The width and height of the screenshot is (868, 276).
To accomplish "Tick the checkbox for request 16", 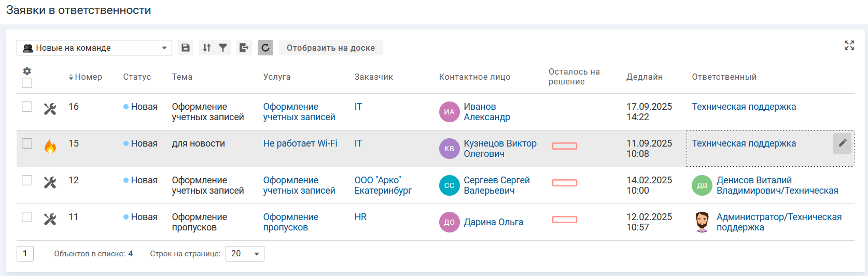I will pos(27,107).
